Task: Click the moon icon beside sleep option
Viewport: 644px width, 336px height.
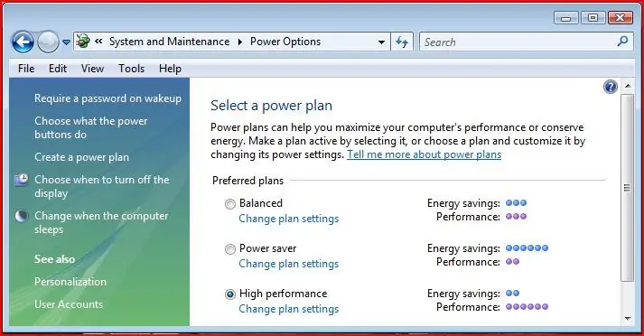Action: (22, 216)
